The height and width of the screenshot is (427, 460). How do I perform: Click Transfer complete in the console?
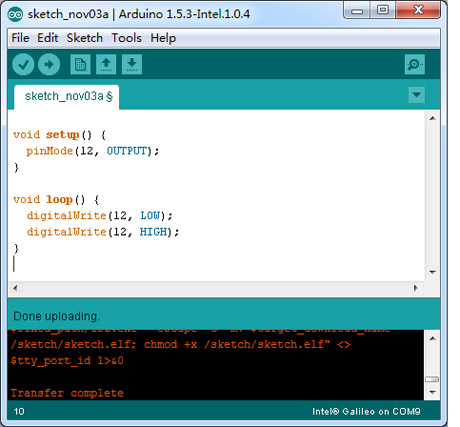pos(67,393)
